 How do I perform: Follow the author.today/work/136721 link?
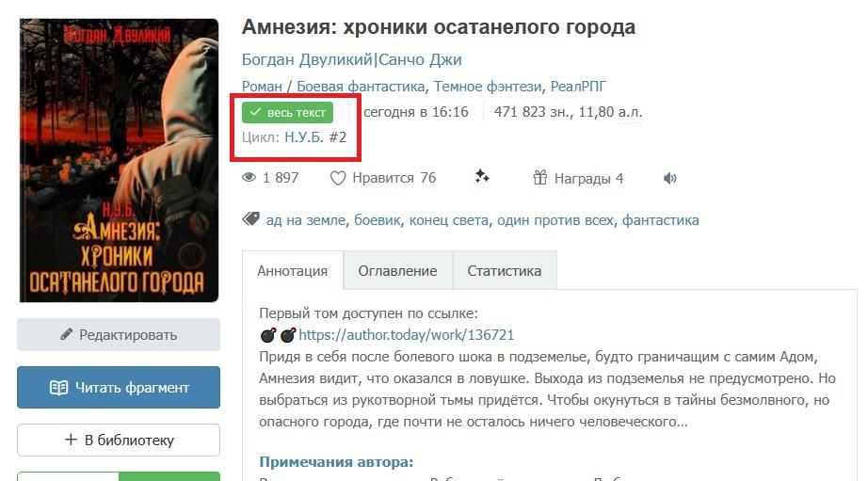(407, 335)
